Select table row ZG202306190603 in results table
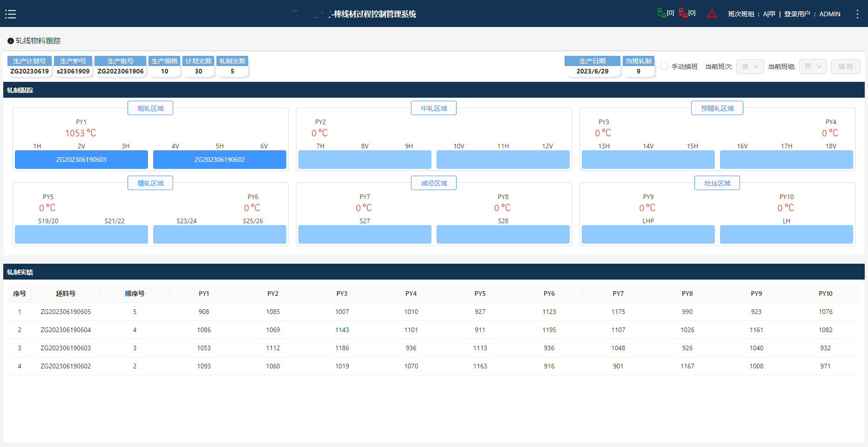Image resolution: width=868 pixels, height=447 pixels. 434,348
